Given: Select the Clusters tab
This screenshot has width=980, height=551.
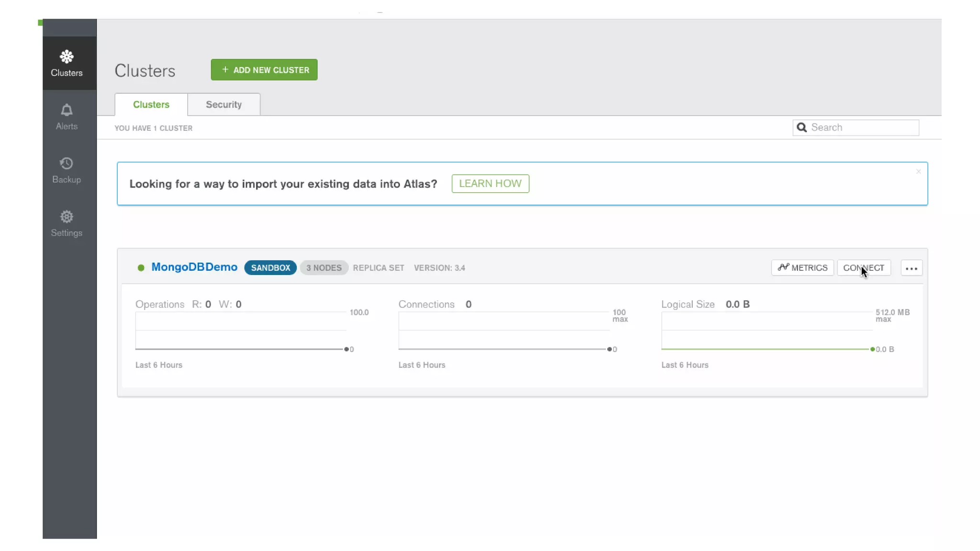Looking at the screenshot, I should [151, 105].
